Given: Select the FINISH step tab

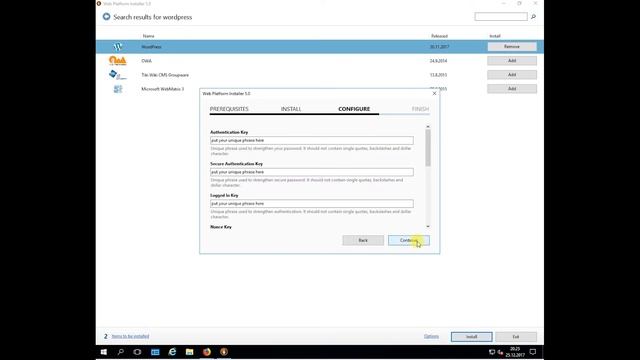Looking at the screenshot, I should [420, 109].
